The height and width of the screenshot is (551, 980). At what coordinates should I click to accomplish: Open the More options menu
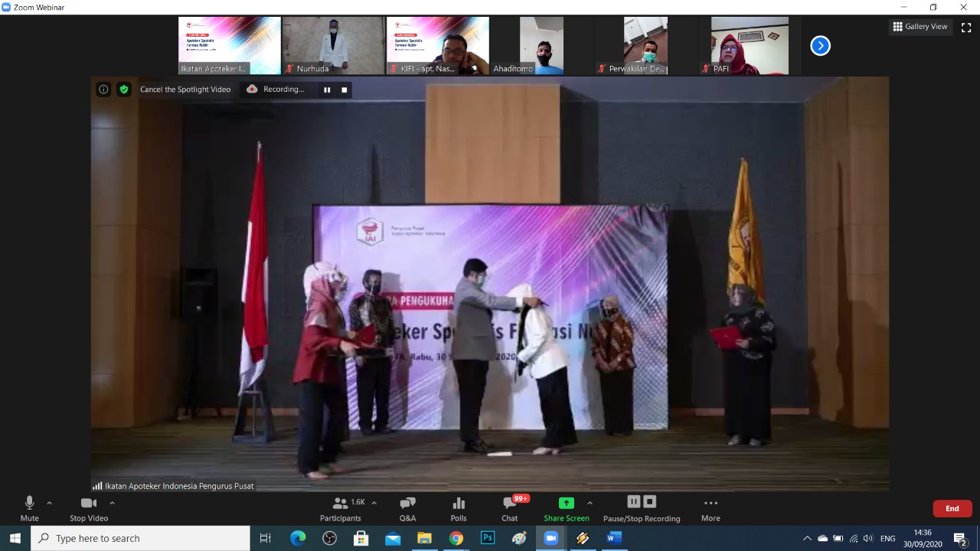710,509
